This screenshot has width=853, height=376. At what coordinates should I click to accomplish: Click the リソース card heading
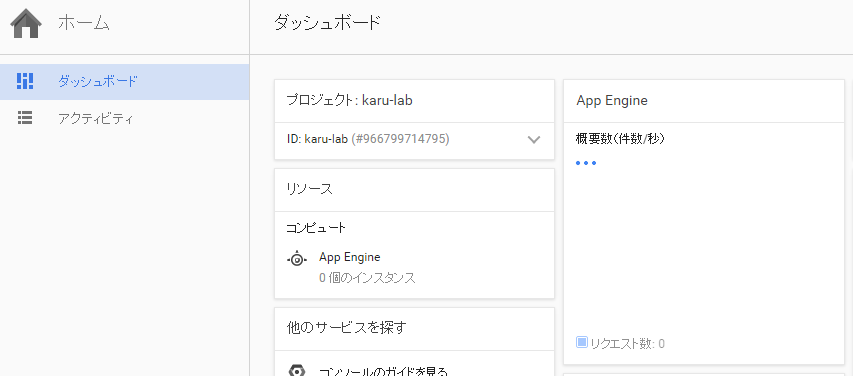[310, 189]
